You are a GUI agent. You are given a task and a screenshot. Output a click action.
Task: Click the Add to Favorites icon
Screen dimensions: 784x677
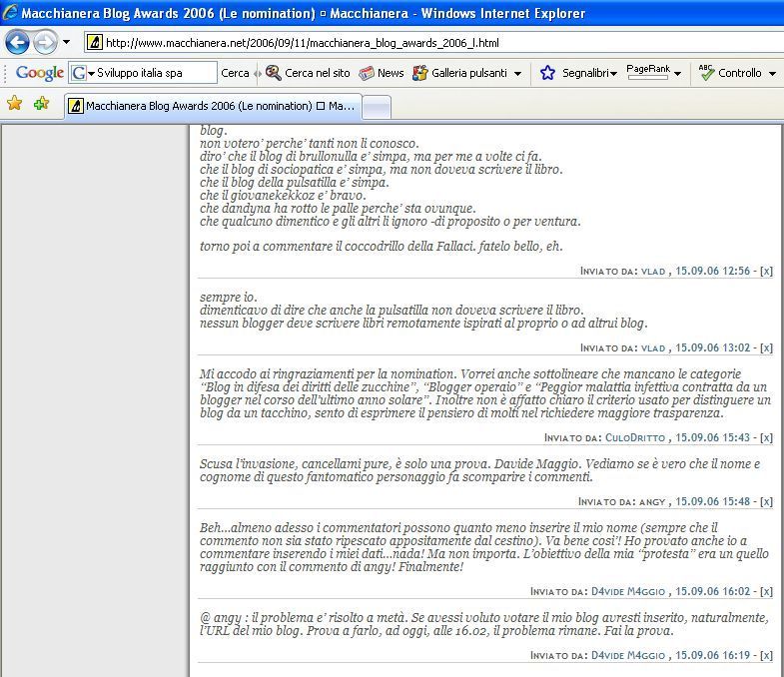tap(41, 104)
